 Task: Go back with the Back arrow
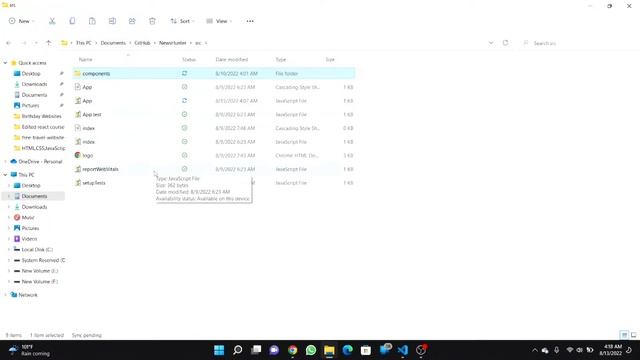pyautogui.click(x=9, y=43)
